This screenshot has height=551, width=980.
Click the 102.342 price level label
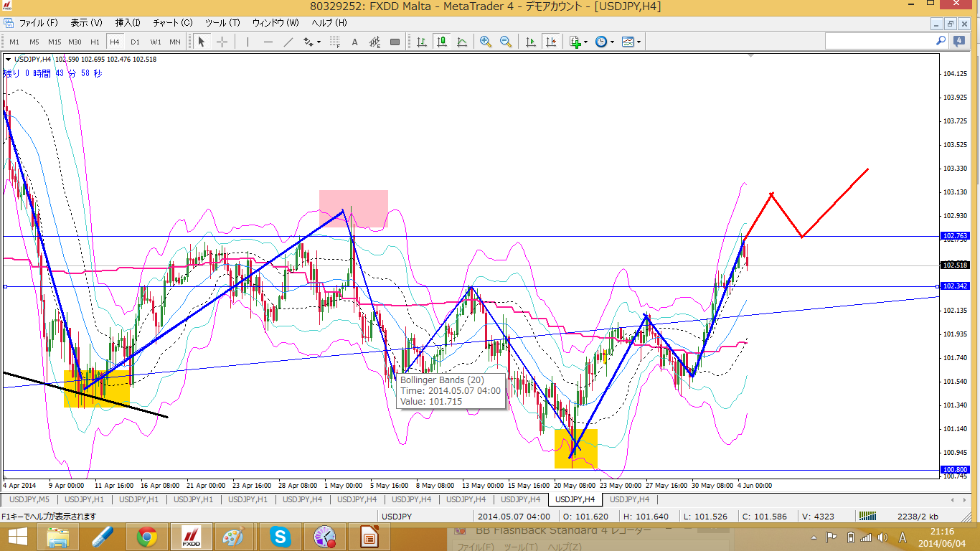click(x=956, y=286)
